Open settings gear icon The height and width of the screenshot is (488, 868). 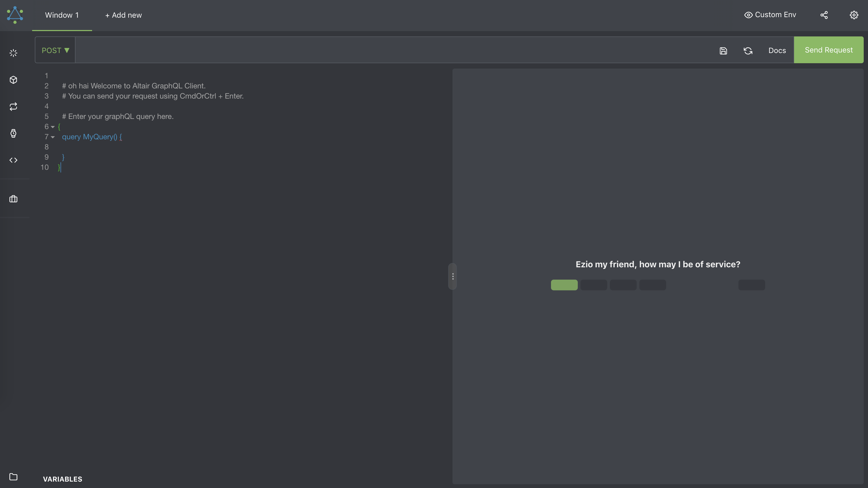point(854,15)
